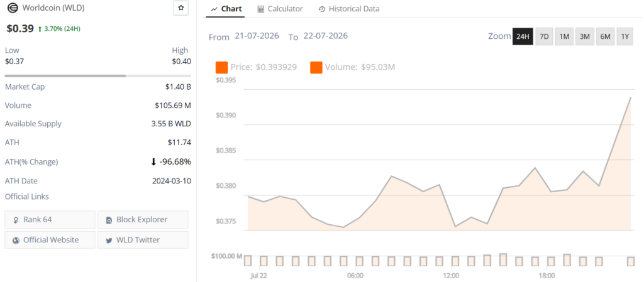Open the Calculator tab
Image resolution: width=644 pixels, height=282 pixels.
pyautogui.click(x=280, y=9)
